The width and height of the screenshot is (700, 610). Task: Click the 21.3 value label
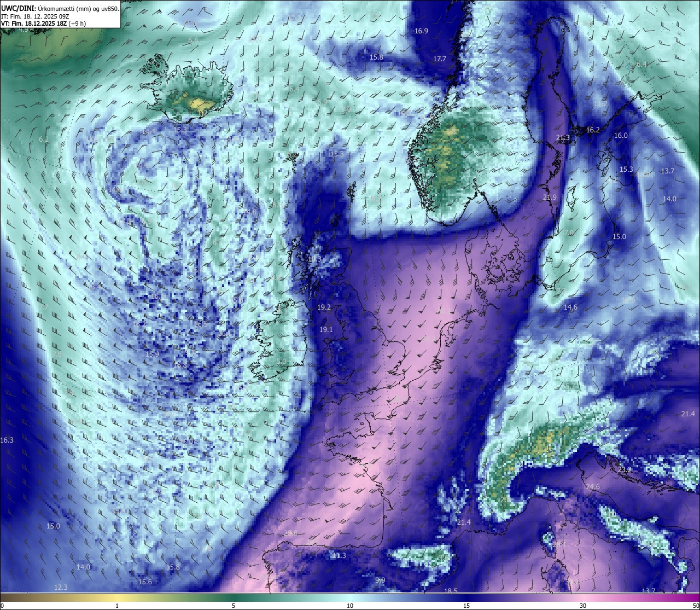coord(563,138)
